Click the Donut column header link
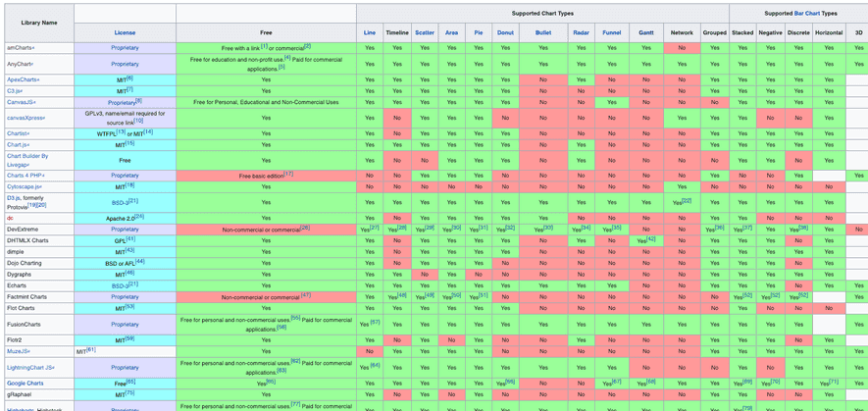The image size is (868, 411). click(x=505, y=32)
